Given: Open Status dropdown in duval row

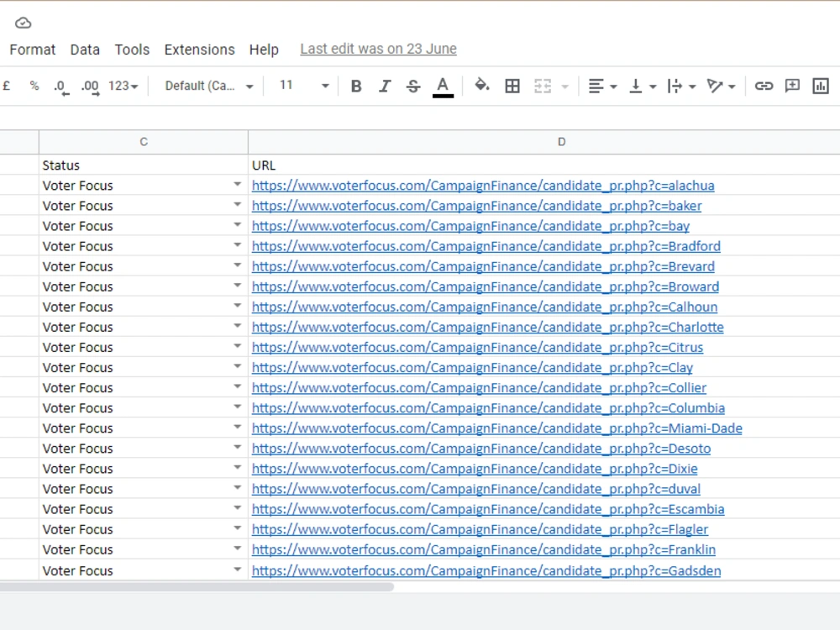Looking at the screenshot, I should tap(238, 487).
